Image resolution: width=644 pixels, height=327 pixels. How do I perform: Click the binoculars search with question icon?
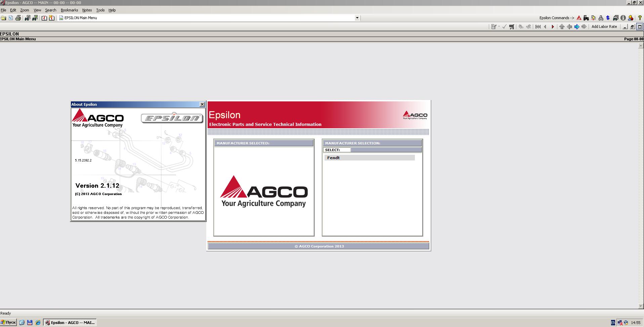(35, 18)
